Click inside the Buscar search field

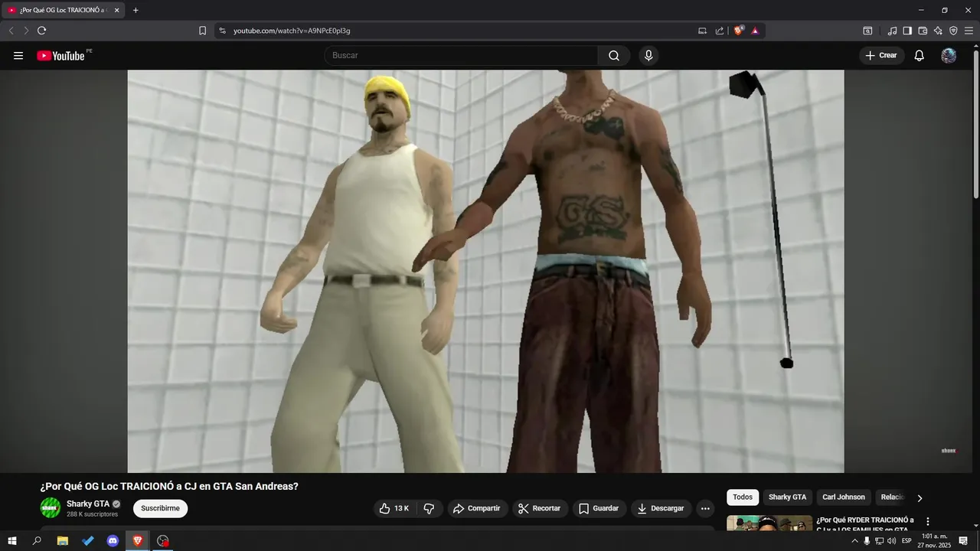pyautogui.click(x=461, y=56)
